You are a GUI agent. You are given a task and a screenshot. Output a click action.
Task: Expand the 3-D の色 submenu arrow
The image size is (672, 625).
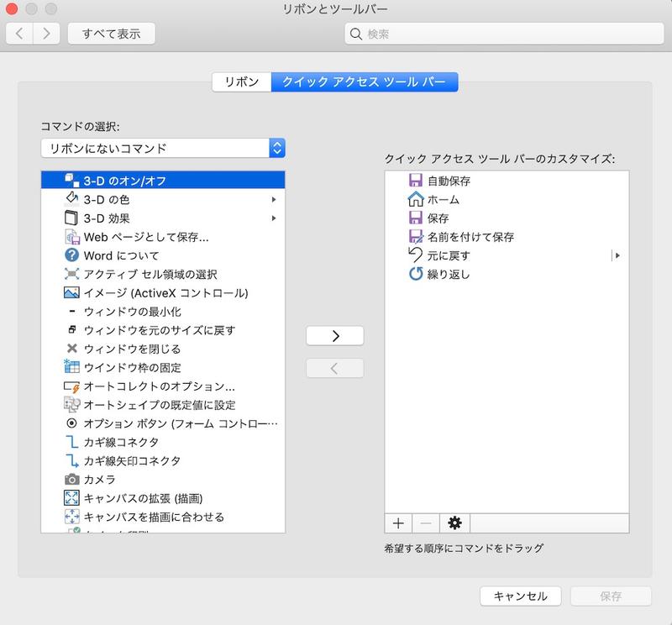click(x=274, y=200)
